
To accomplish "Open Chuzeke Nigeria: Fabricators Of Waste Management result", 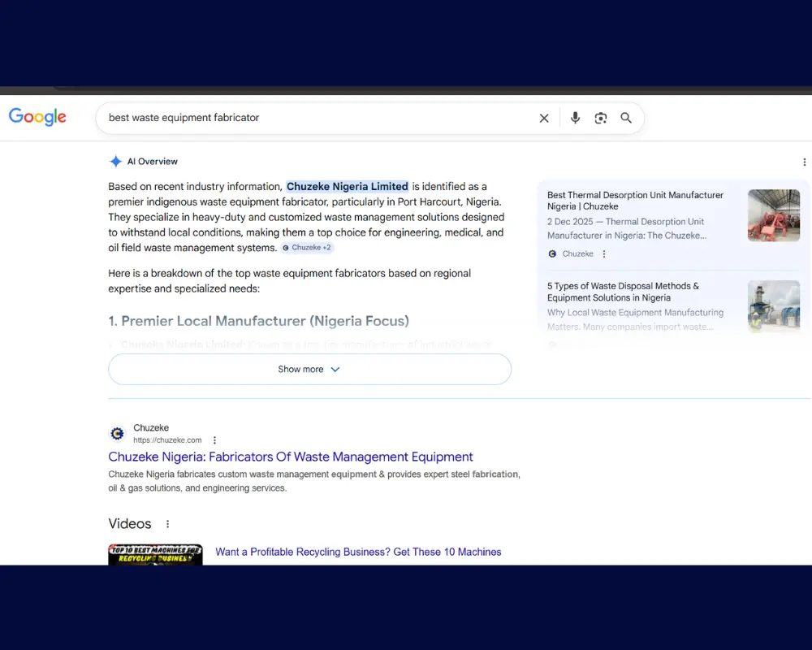I will pyautogui.click(x=291, y=457).
